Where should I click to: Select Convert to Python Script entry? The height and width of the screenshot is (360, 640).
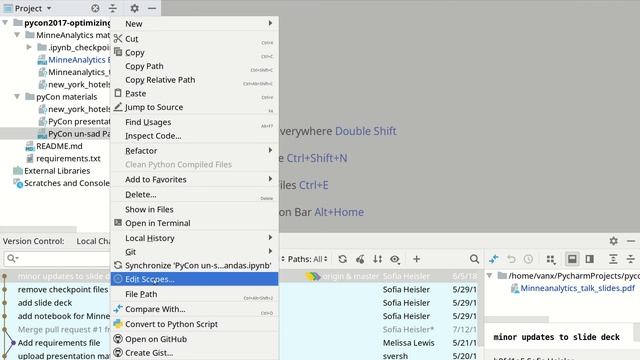194,324
